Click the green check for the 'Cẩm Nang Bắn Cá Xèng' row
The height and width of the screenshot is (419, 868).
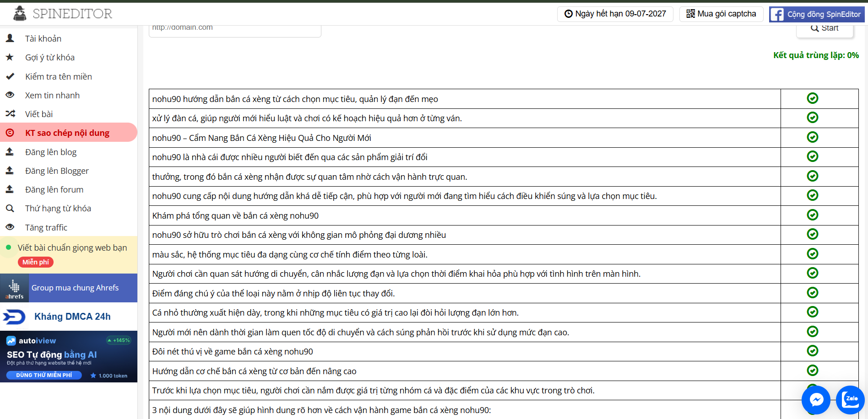click(x=813, y=137)
